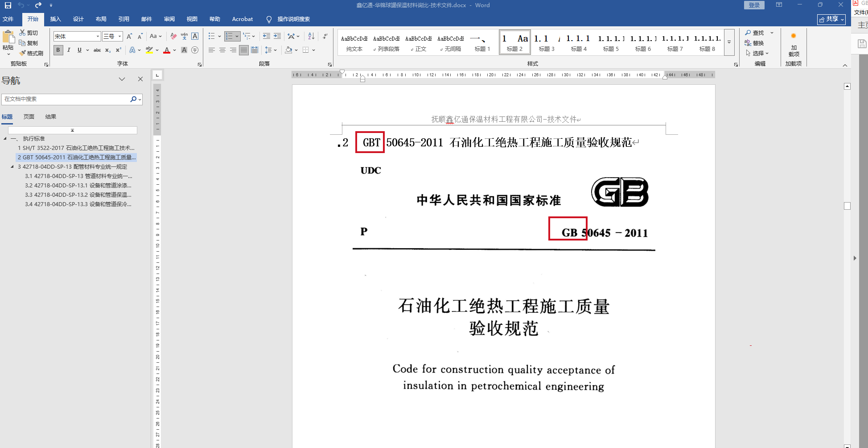The image size is (868, 448).
Task: Switch to the Acrobat tab
Action: [x=242, y=19]
